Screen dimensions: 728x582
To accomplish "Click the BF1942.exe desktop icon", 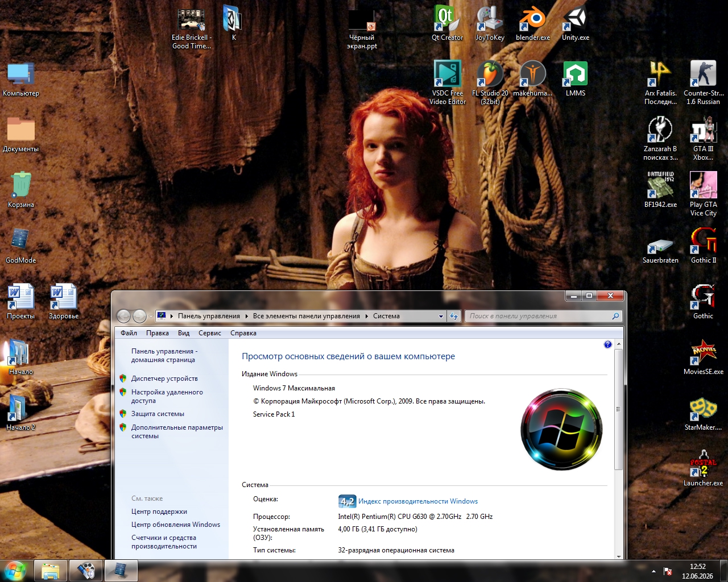I will point(660,190).
